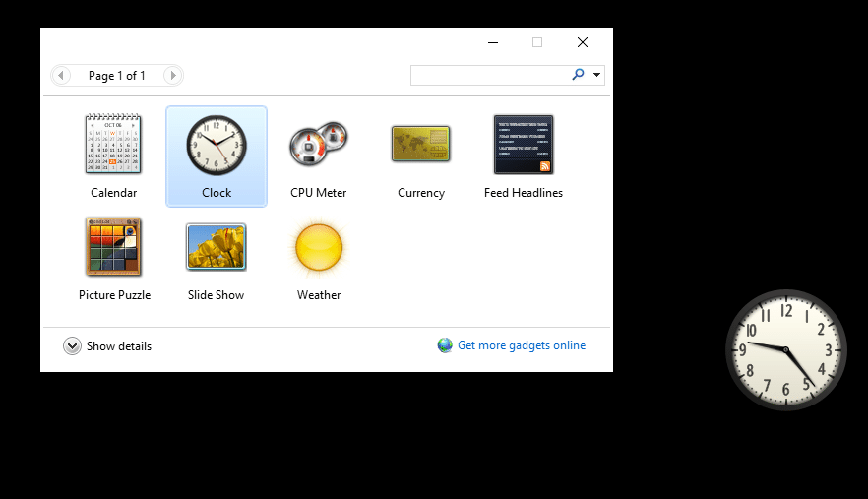Screen dimensions: 868x499
Task: Expand Show details chevron
Action: click(x=72, y=346)
